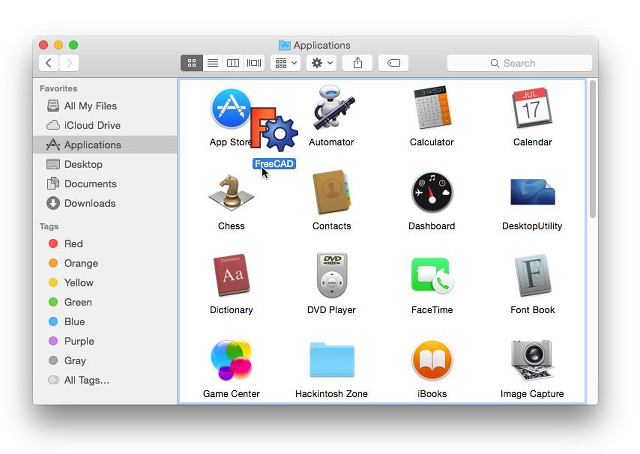Open the Hackintosh Zone folder

(x=332, y=360)
